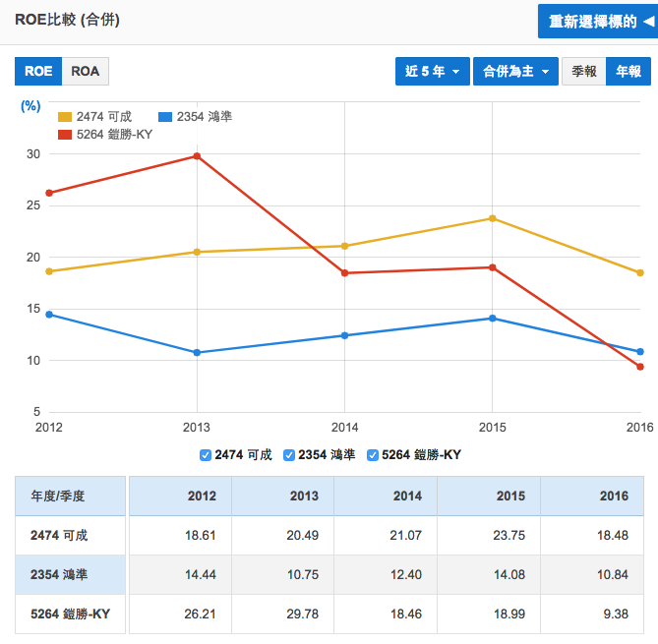Viewport: 658px width, 644px height.
Task: Click the red 5264 鎧勝-KY legend swatch
Action: pyautogui.click(x=65, y=134)
